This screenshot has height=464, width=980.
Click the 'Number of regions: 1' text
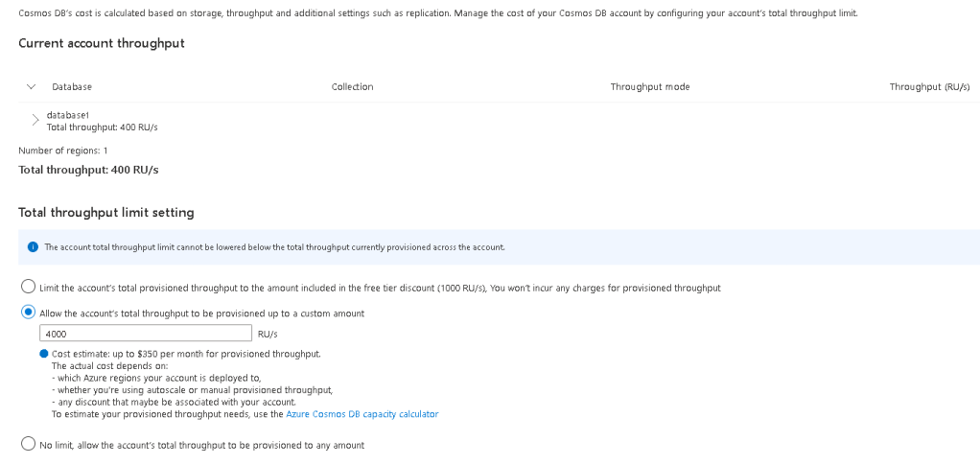pos(63,151)
